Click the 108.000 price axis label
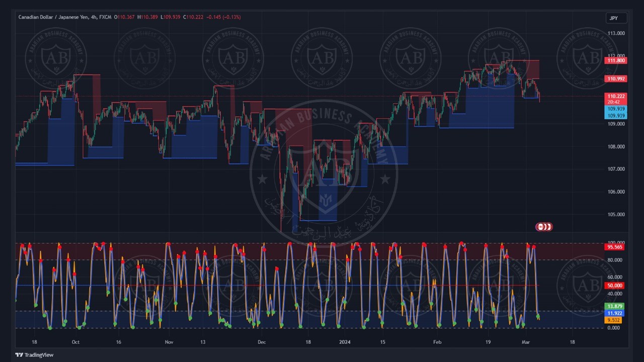644x362 pixels. (x=616, y=147)
